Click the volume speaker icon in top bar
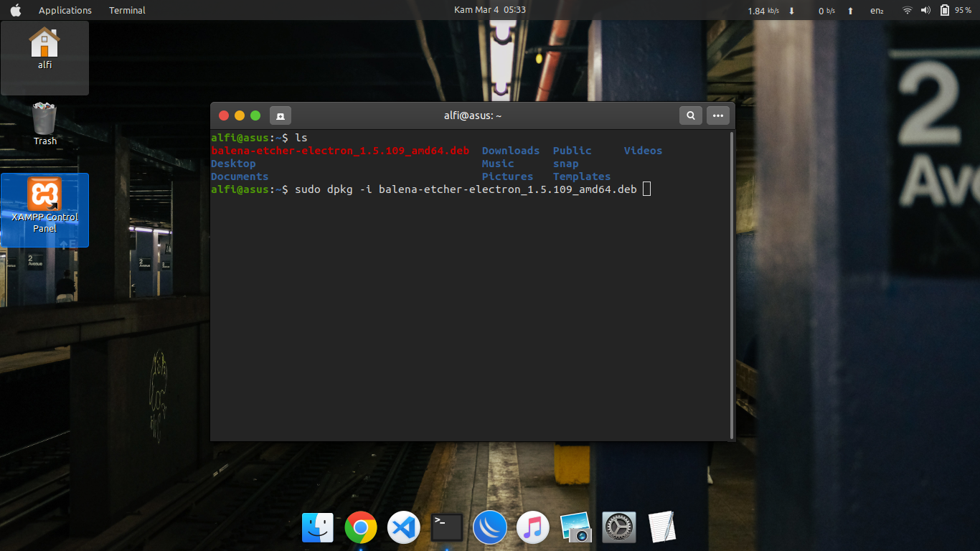980x551 pixels. (925, 10)
